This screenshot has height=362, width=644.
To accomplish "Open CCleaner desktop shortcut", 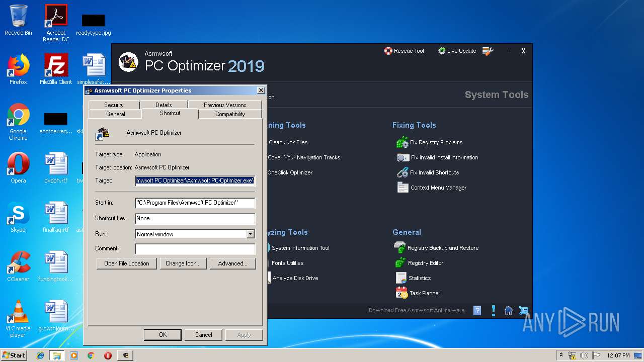I will point(18,266).
